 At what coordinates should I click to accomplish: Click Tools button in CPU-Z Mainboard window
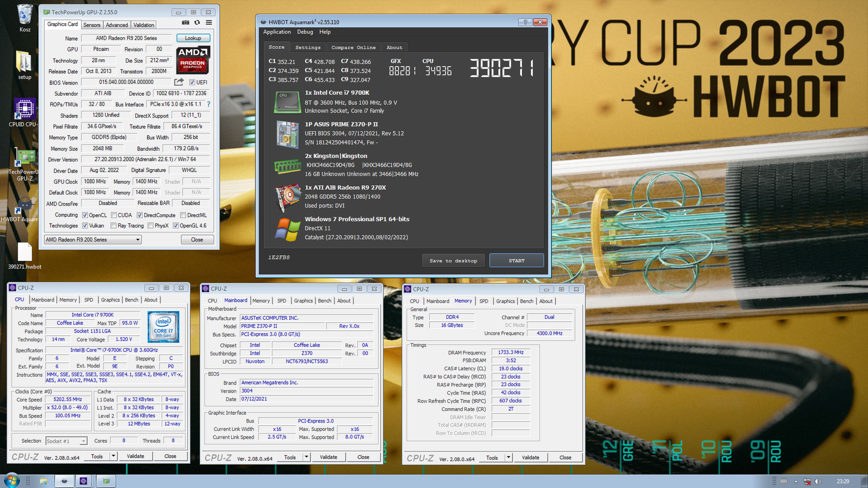290,457
